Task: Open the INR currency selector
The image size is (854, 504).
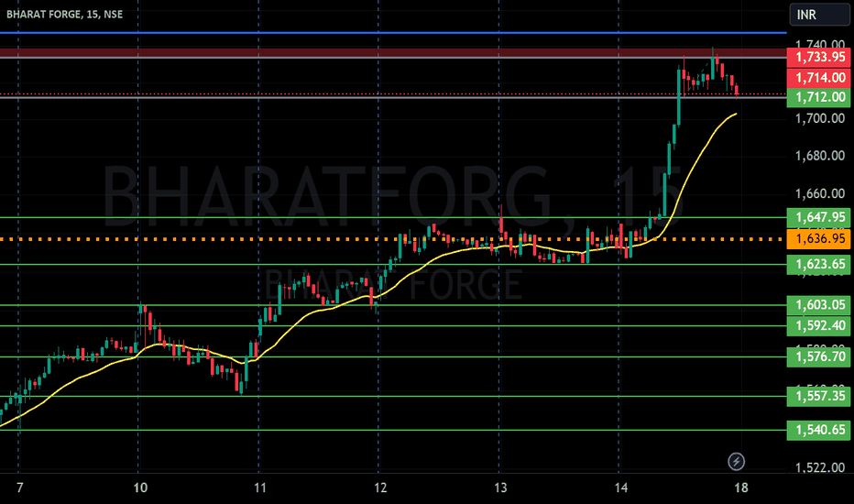Action: [x=819, y=15]
